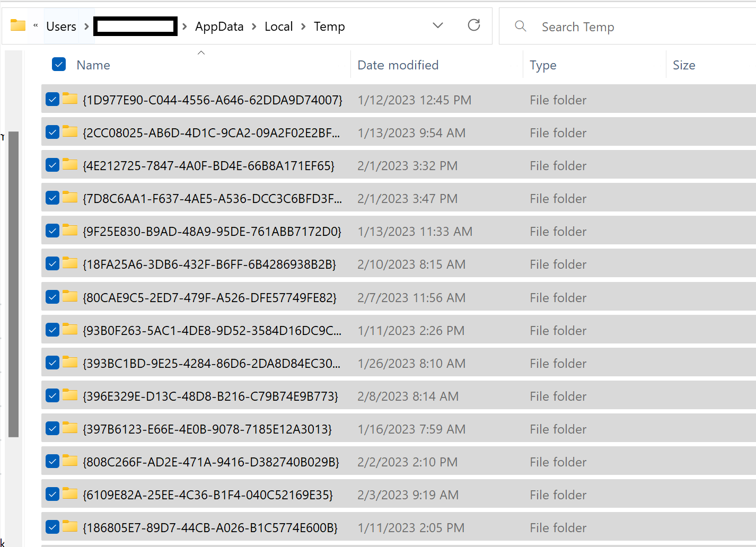Select folder name {397B6123-E66E-4E0B-9078-7185E12A3013}

click(x=207, y=429)
